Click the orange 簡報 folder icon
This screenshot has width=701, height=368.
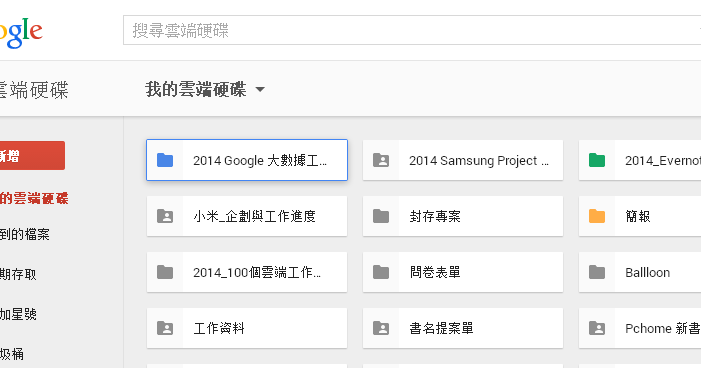point(597,216)
